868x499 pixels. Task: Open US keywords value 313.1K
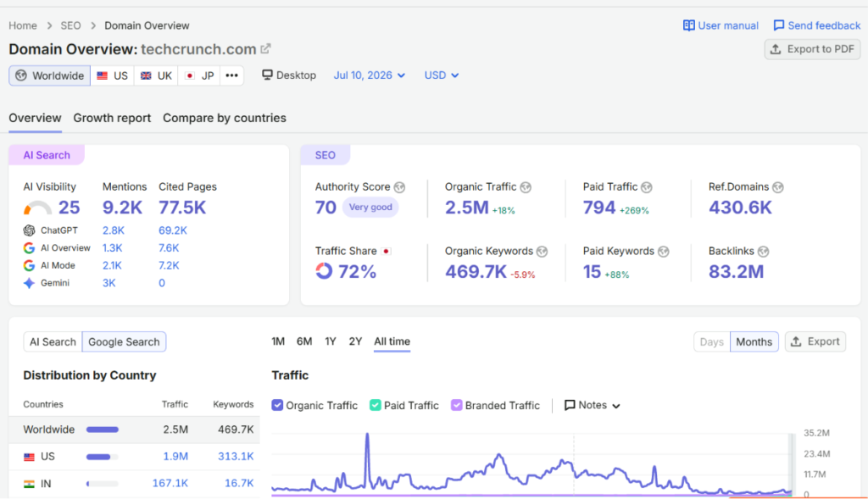236,457
